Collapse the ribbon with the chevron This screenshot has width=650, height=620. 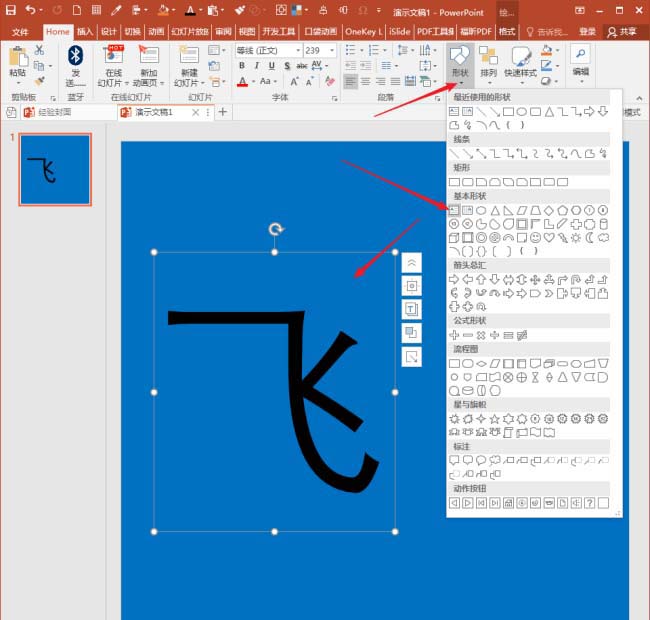click(x=639, y=98)
